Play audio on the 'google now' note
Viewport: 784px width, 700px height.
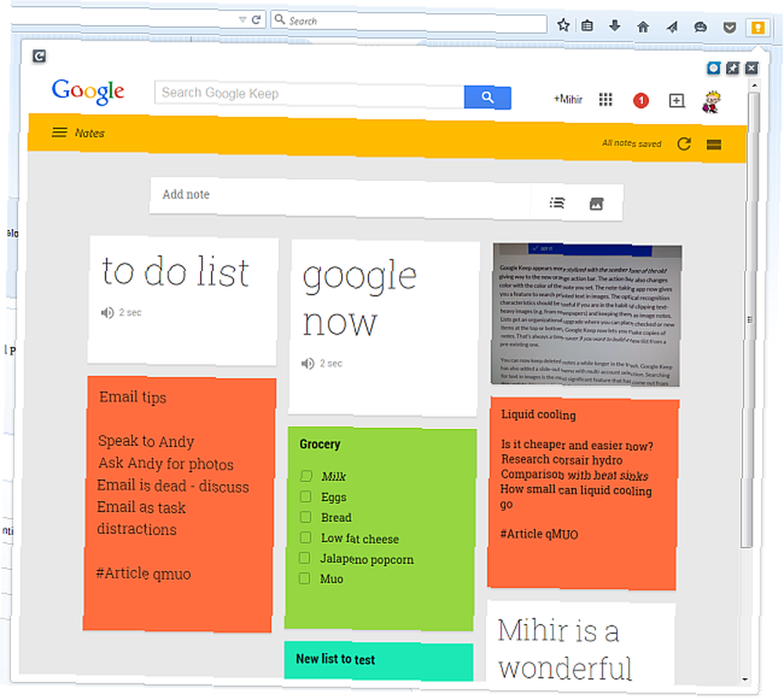click(307, 364)
